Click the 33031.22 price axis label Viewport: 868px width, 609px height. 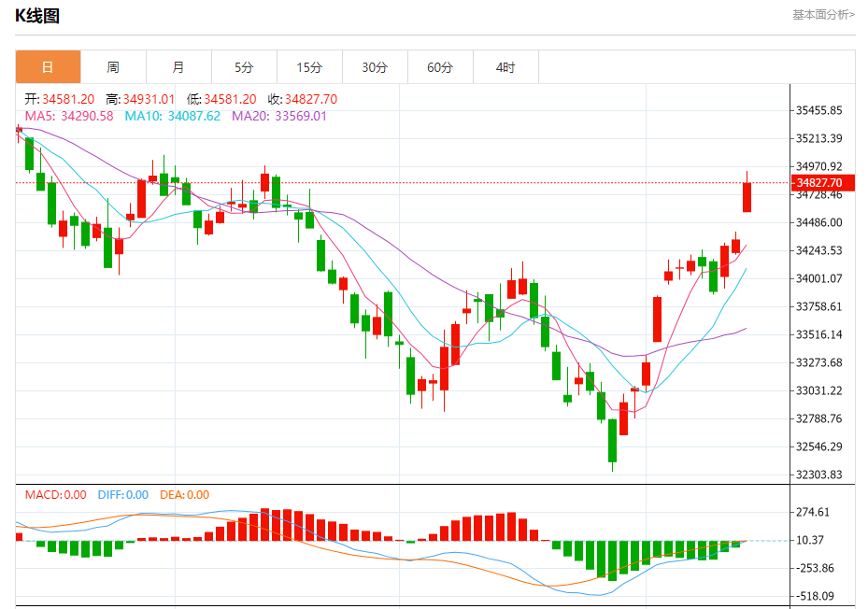click(818, 390)
